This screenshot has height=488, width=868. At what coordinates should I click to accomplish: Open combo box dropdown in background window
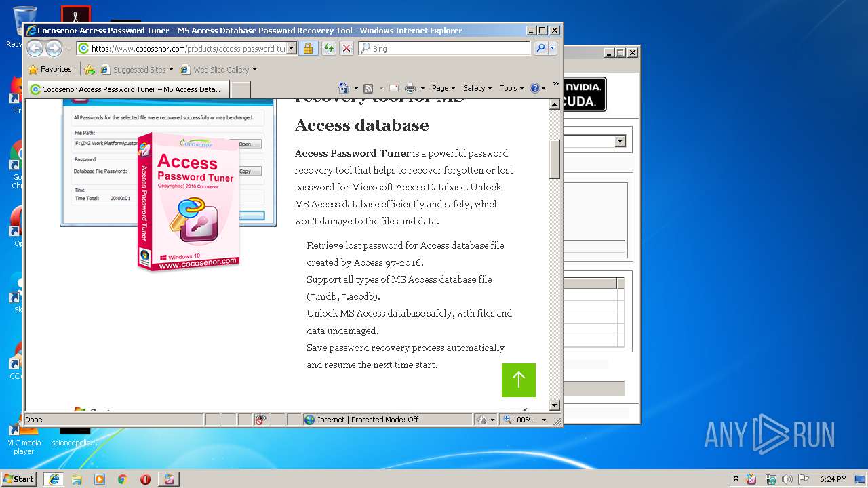click(x=620, y=142)
